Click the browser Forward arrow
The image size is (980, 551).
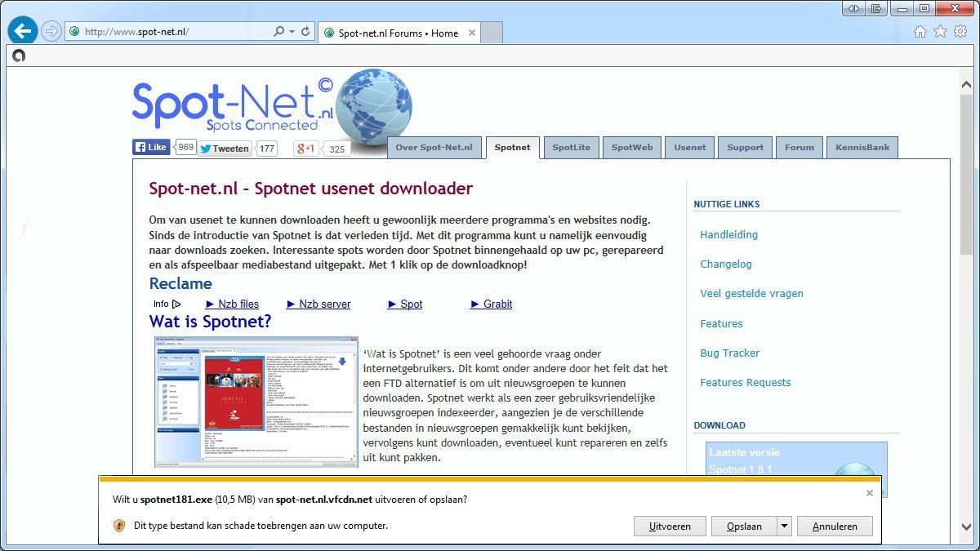(51, 32)
